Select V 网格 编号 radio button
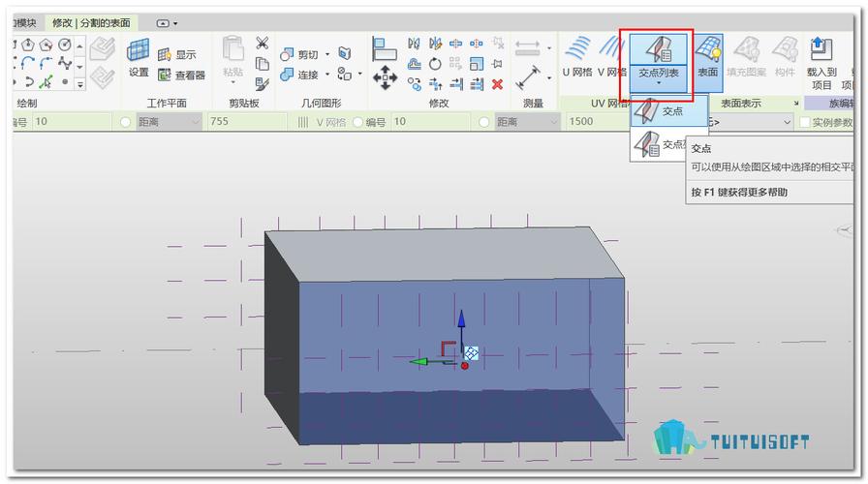The height and width of the screenshot is (484, 868). coord(357,122)
